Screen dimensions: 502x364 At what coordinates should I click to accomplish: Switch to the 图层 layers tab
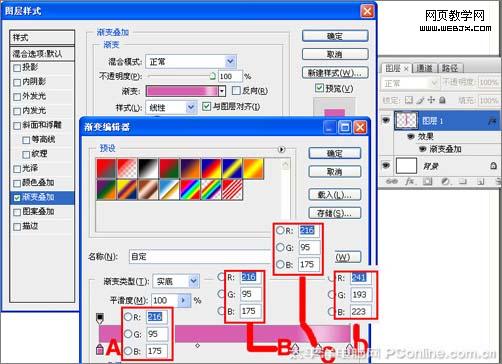pyautogui.click(x=396, y=68)
